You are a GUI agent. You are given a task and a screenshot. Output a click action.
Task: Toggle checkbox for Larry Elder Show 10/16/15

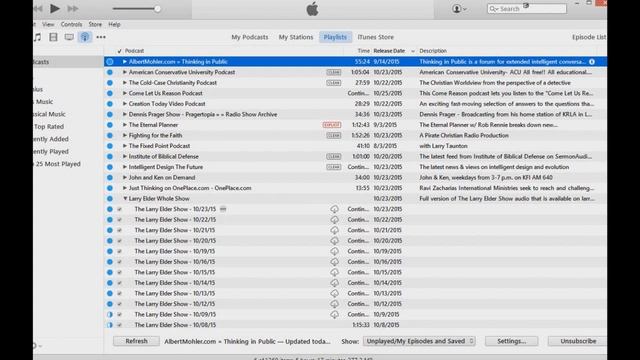point(120,262)
